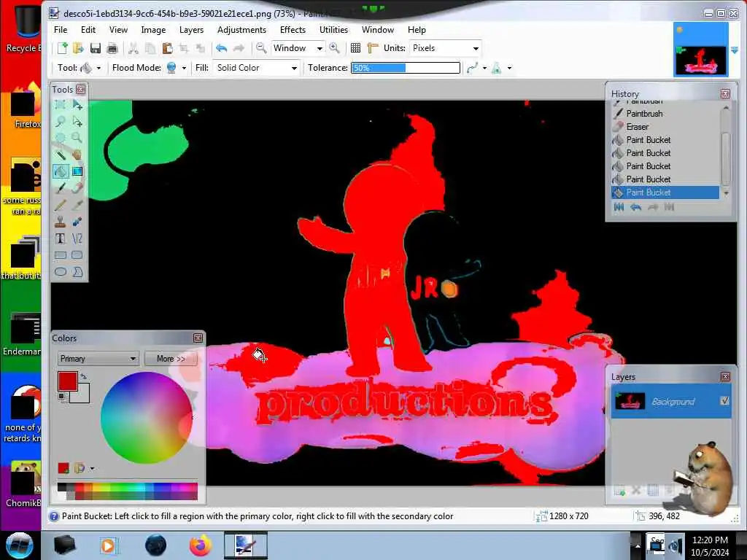Image resolution: width=747 pixels, height=560 pixels.
Task: Select the Lasso Select tool
Action: pyautogui.click(x=60, y=122)
